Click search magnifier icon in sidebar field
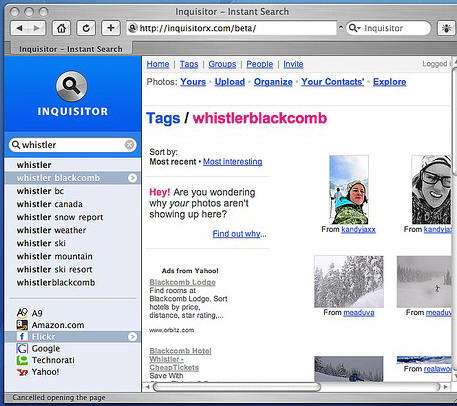Screen dimensions: 457x406 (x=16, y=145)
